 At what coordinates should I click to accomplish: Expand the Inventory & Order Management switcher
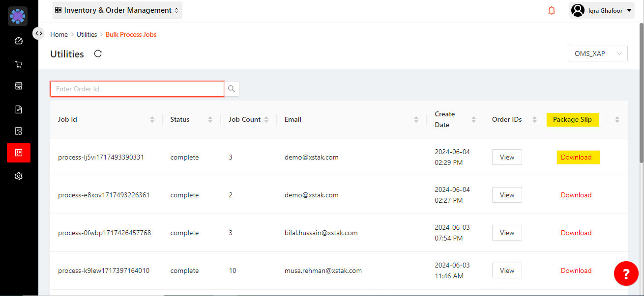(x=117, y=10)
